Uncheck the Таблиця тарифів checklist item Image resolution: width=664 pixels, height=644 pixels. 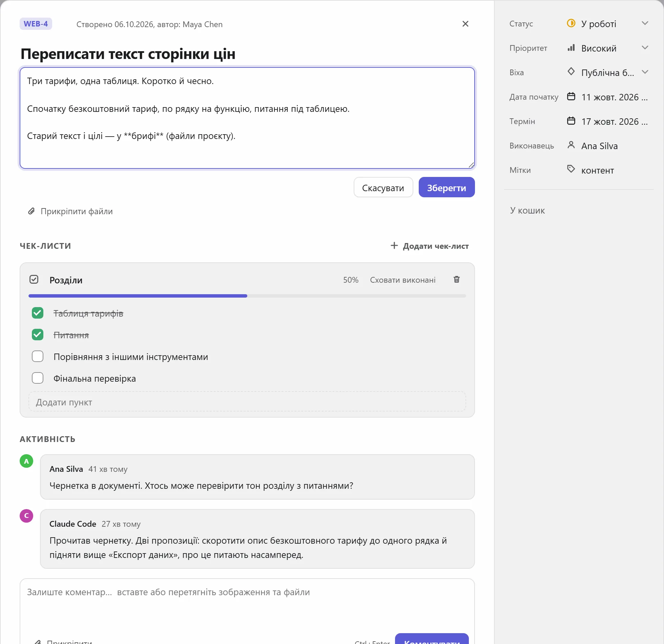[x=38, y=313]
